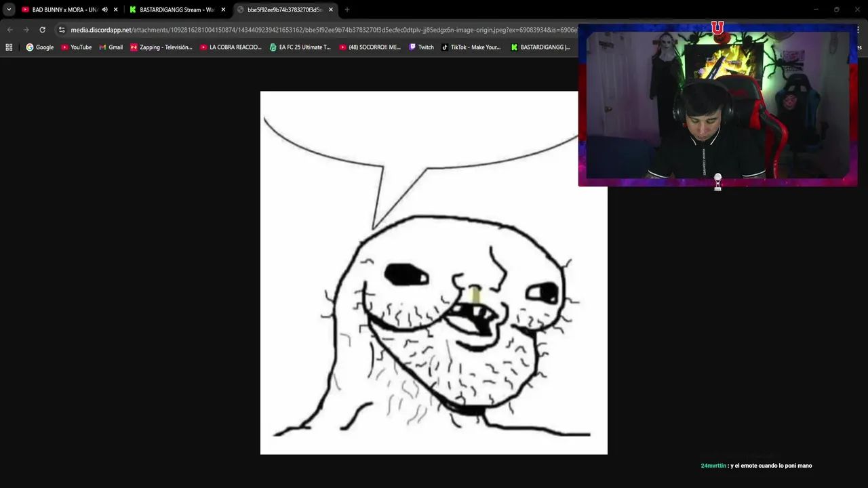Open the YouTube bookmark
Screen dimensions: 868x488
coord(76,47)
